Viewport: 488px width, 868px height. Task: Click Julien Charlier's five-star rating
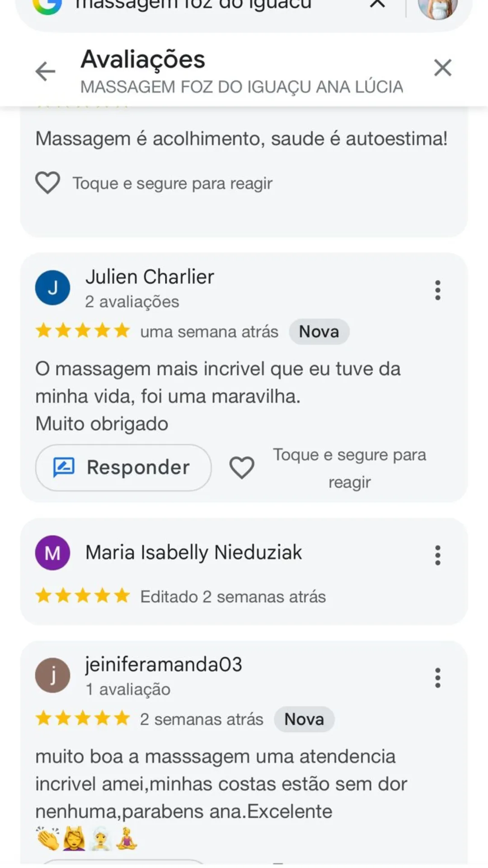pos(83,331)
